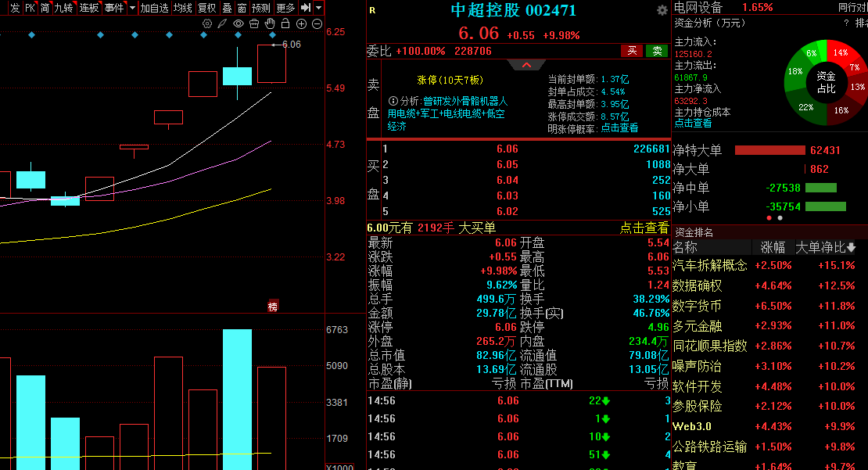Click tallest cyan volume bar
The height and width of the screenshot is (470, 868).
coord(238,400)
